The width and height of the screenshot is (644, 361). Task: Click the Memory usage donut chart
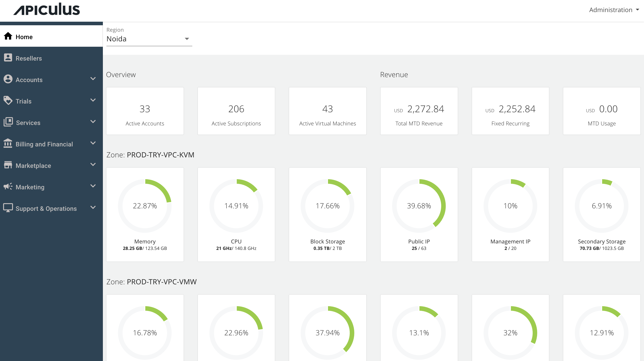click(145, 206)
